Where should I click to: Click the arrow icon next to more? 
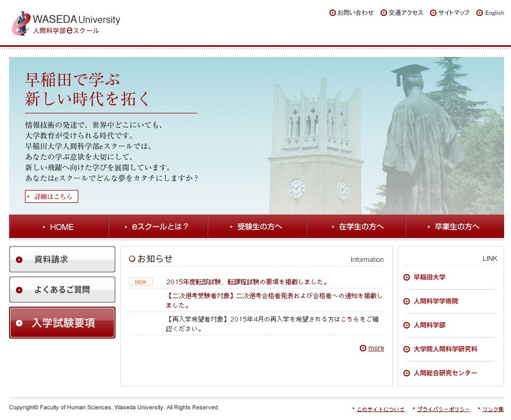pyautogui.click(x=362, y=348)
